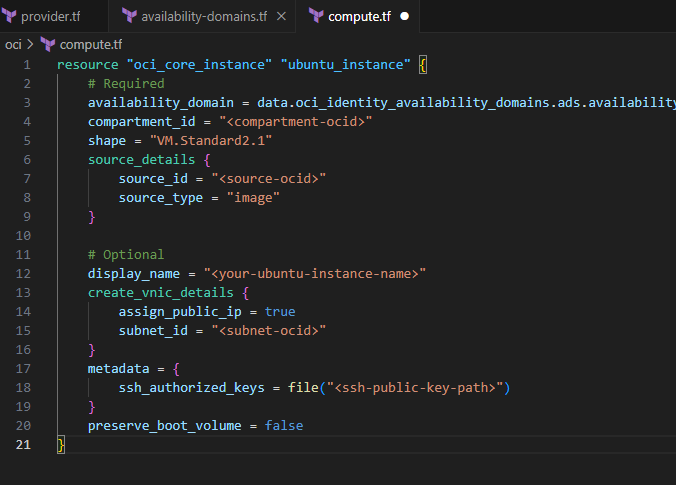Click the compute.tf breadcrumb item
676x485 pixels.
click(91, 44)
